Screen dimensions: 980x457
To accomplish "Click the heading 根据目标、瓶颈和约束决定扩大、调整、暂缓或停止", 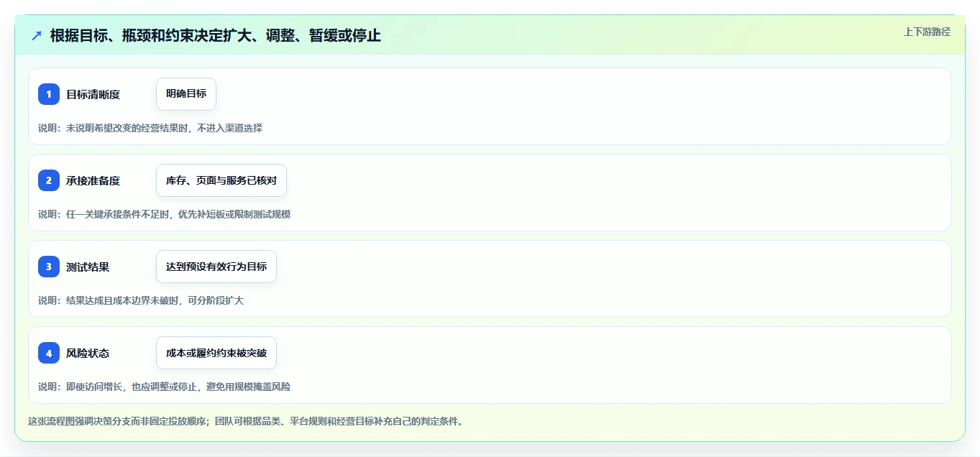I will [216, 35].
